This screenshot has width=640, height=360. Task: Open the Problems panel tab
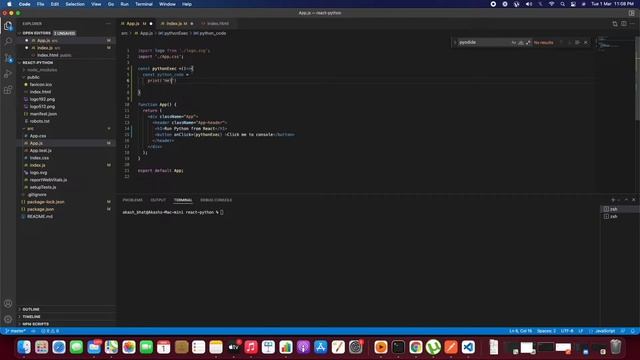[133, 200]
